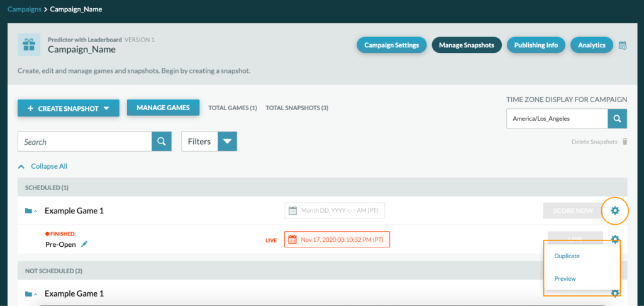The width and height of the screenshot is (644, 306).
Task: Click the pencil edit icon beside Pre-Open
Action: [84, 244]
